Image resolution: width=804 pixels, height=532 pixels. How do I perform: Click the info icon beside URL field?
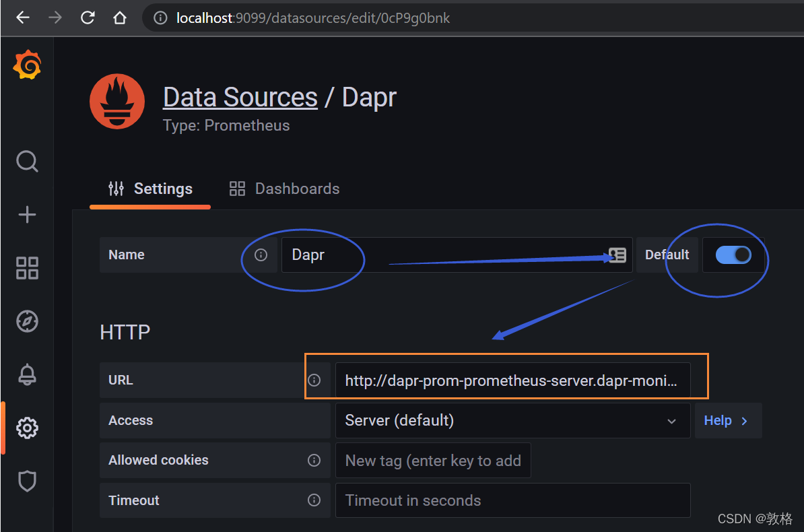314,380
